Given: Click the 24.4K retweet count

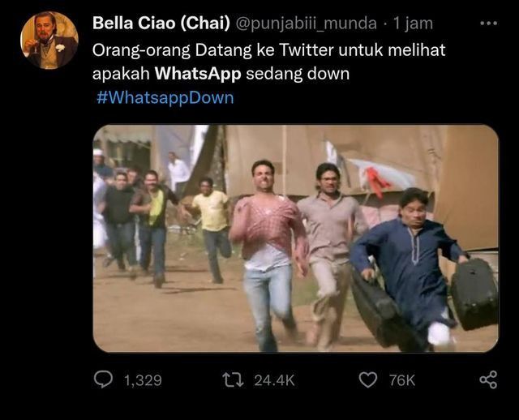Looking at the screenshot, I should point(273,379).
